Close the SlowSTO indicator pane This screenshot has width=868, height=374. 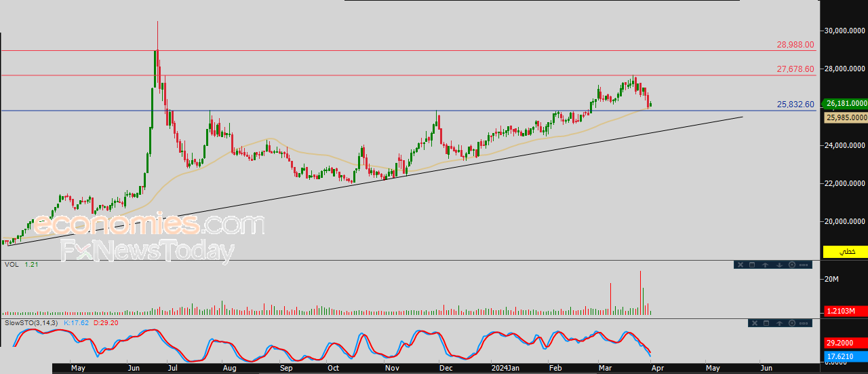pyautogui.click(x=755, y=323)
